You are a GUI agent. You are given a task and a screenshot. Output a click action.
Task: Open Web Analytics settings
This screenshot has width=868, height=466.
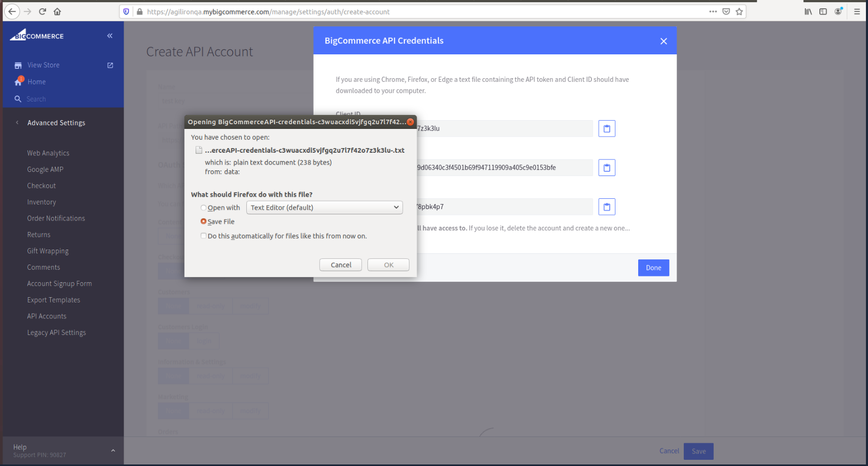coord(48,153)
